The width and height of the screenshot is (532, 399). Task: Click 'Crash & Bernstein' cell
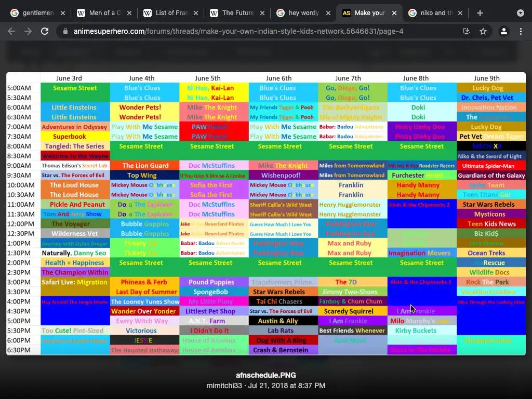click(x=283, y=350)
